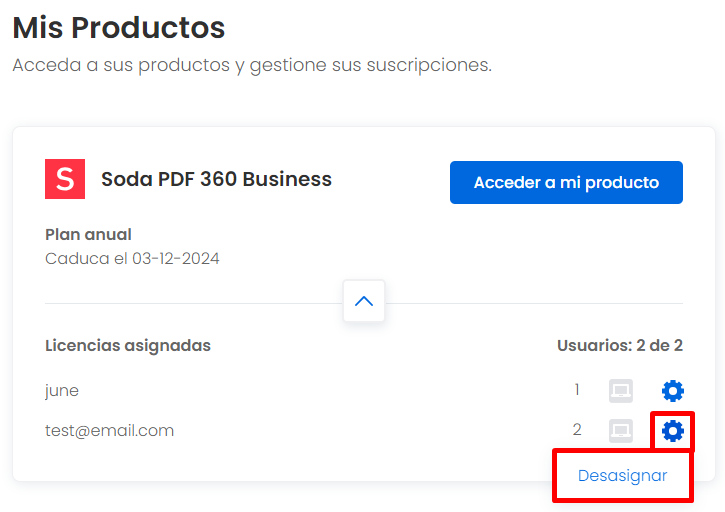This screenshot has height=512, width=725.
Task: Click device count 1 beside june
Action: pos(577,390)
